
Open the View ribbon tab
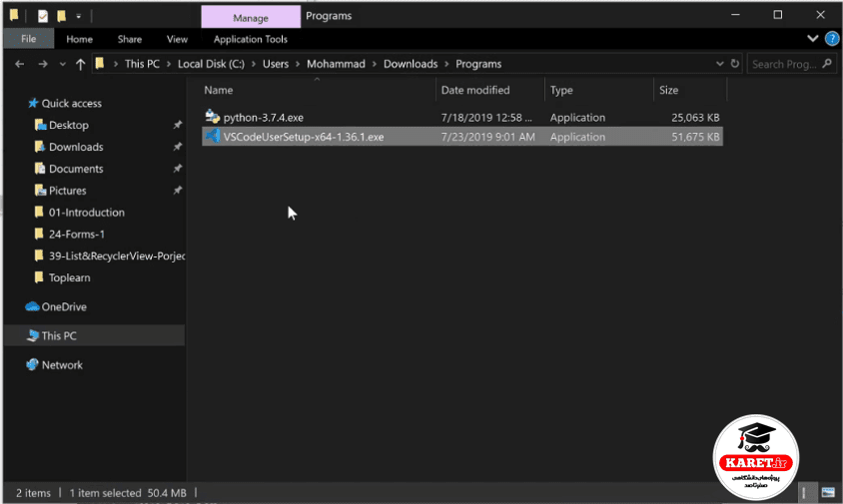point(177,39)
